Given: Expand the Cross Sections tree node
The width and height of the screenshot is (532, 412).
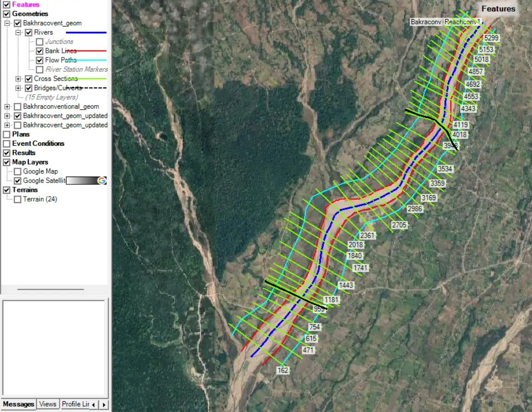Looking at the screenshot, I should click(x=18, y=79).
